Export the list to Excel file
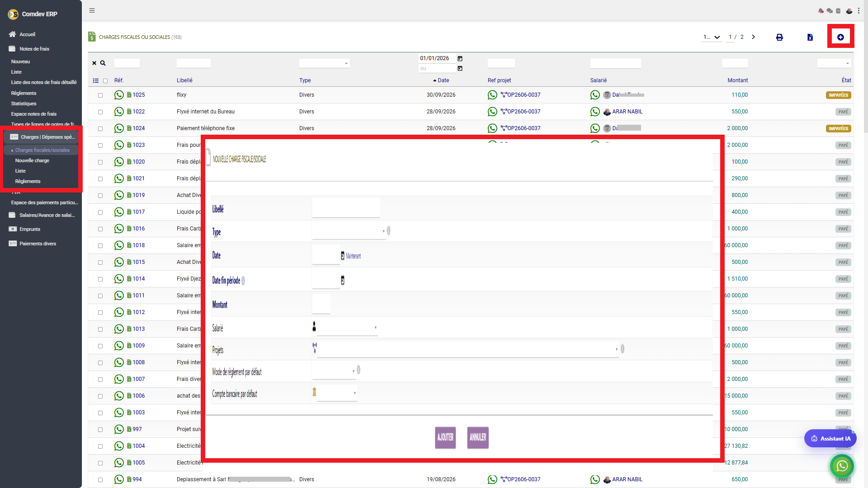Viewport: 868px width, 488px height. [810, 37]
